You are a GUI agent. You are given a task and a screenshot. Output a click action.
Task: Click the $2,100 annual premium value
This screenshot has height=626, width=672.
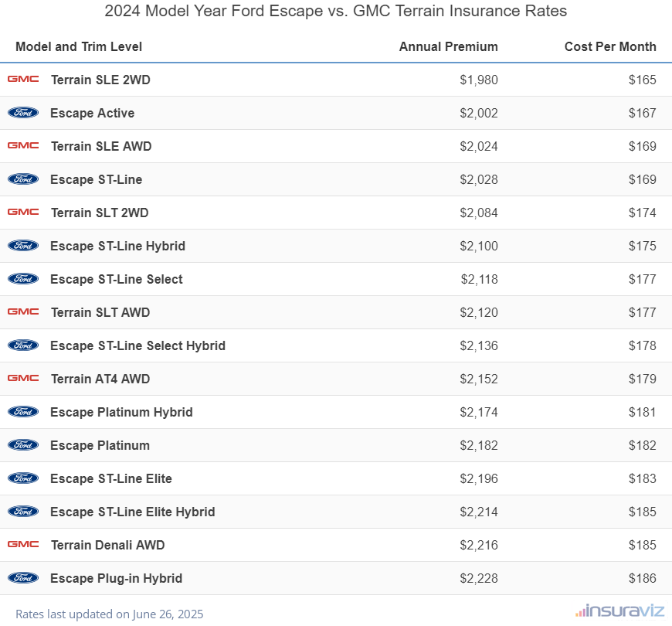pyautogui.click(x=479, y=246)
